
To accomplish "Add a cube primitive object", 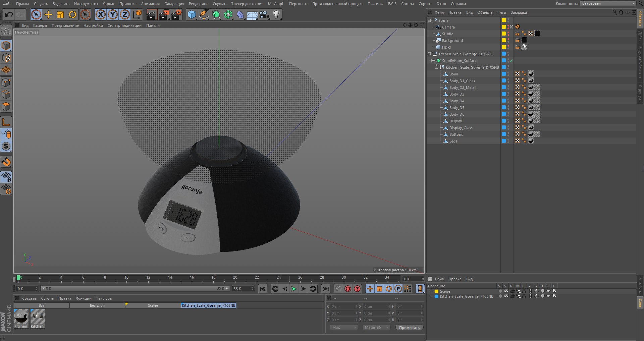I will (x=192, y=14).
